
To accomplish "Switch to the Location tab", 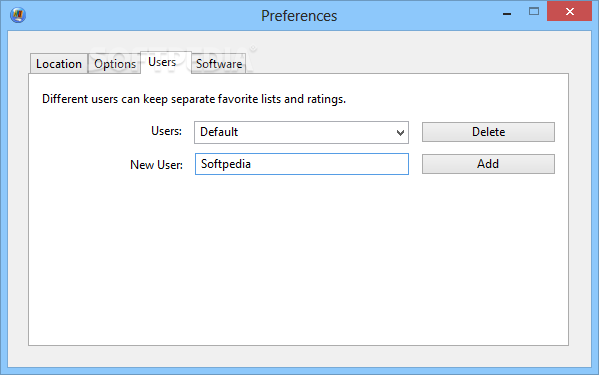I will 59,63.
